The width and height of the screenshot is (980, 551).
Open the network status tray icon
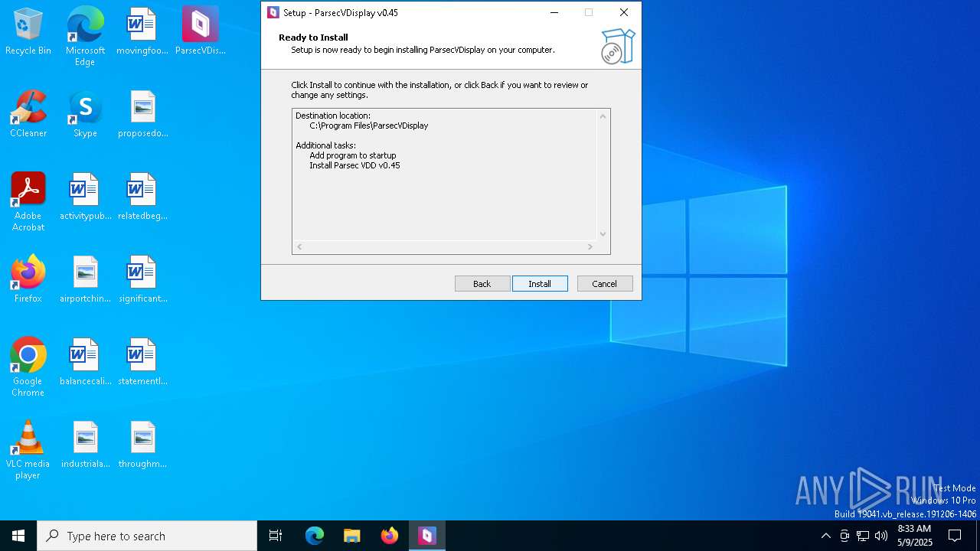863,536
